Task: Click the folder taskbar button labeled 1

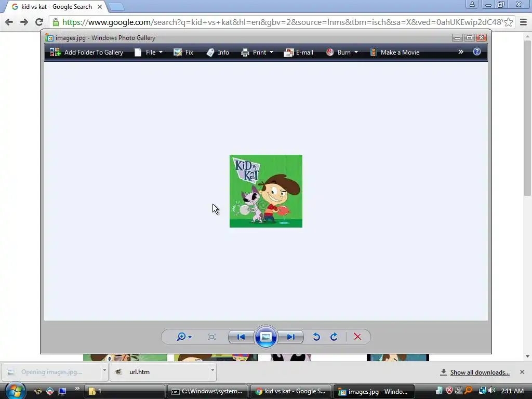Action: [124, 391]
